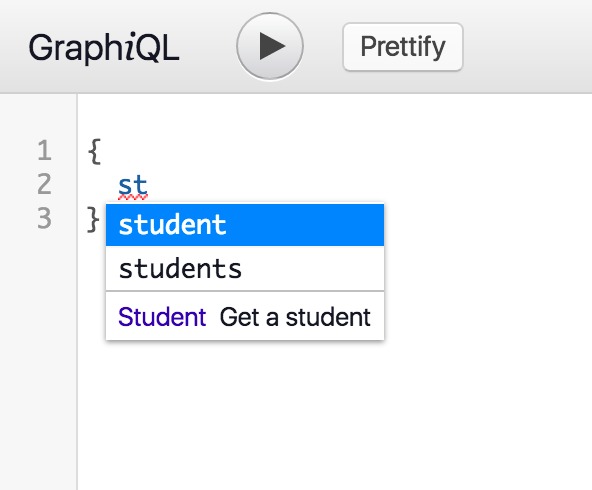Place cursor on the typed st text
The width and height of the screenshot is (592, 490).
pos(133,185)
